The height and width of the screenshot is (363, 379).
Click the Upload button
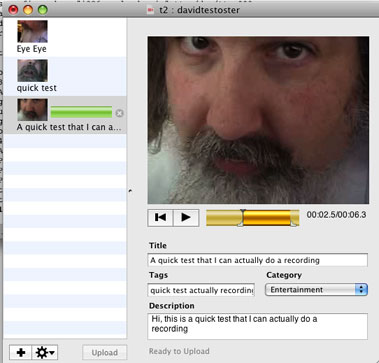click(105, 352)
